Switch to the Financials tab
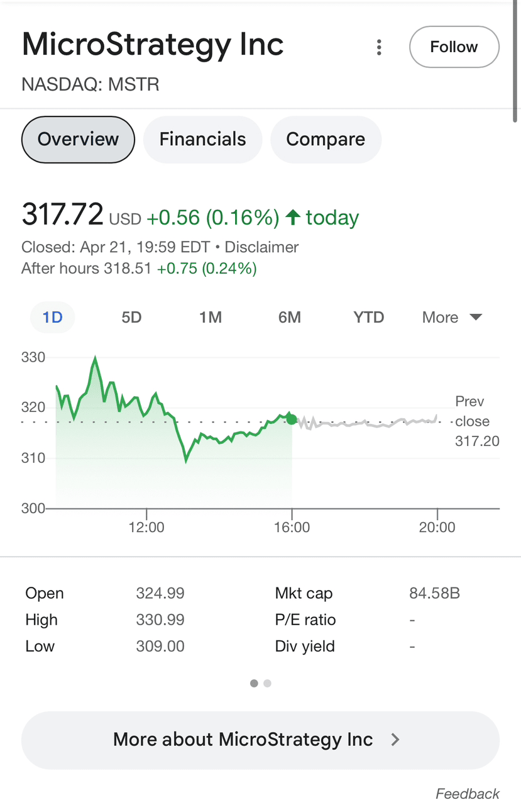This screenshot has height=812, width=521. coord(202,139)
